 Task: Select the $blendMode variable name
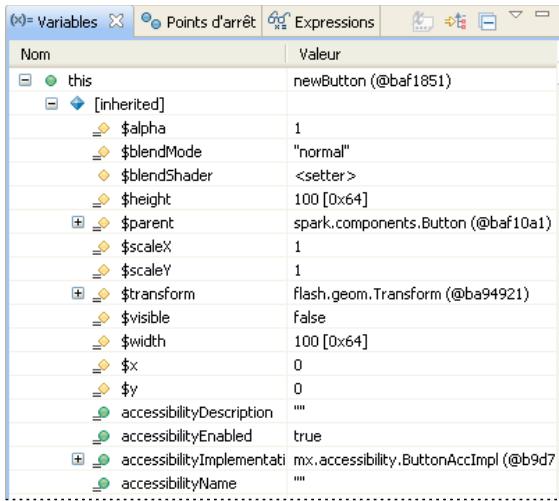point(161,152)
